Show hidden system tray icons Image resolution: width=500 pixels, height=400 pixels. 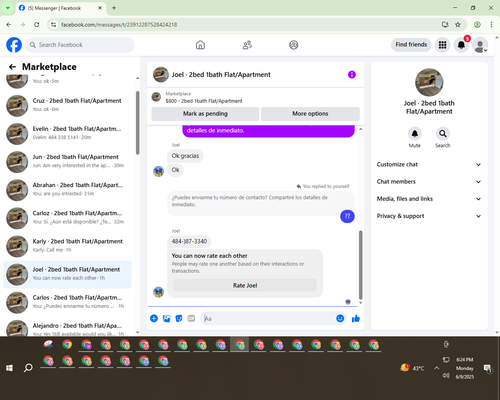436,368
